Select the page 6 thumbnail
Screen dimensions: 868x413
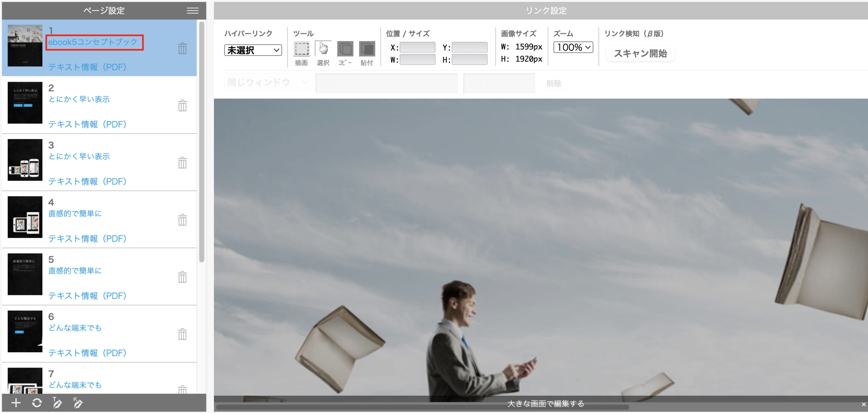25,331
